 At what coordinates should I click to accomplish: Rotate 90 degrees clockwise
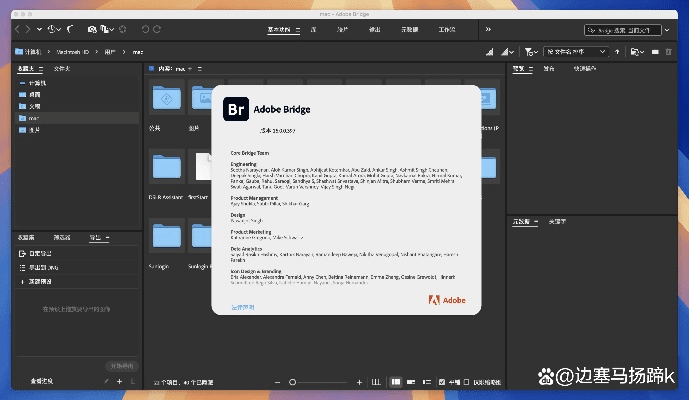pyautogui.click(x=157, y=29)
